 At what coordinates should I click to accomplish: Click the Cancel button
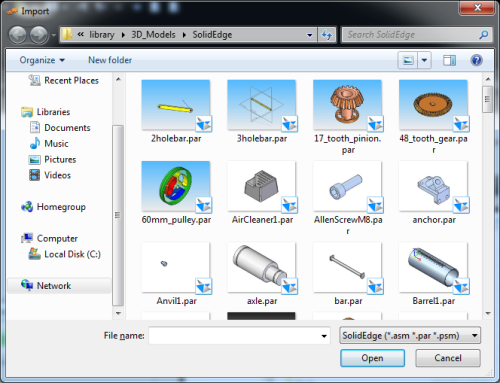pyautogui.click(x=448, y=358)
